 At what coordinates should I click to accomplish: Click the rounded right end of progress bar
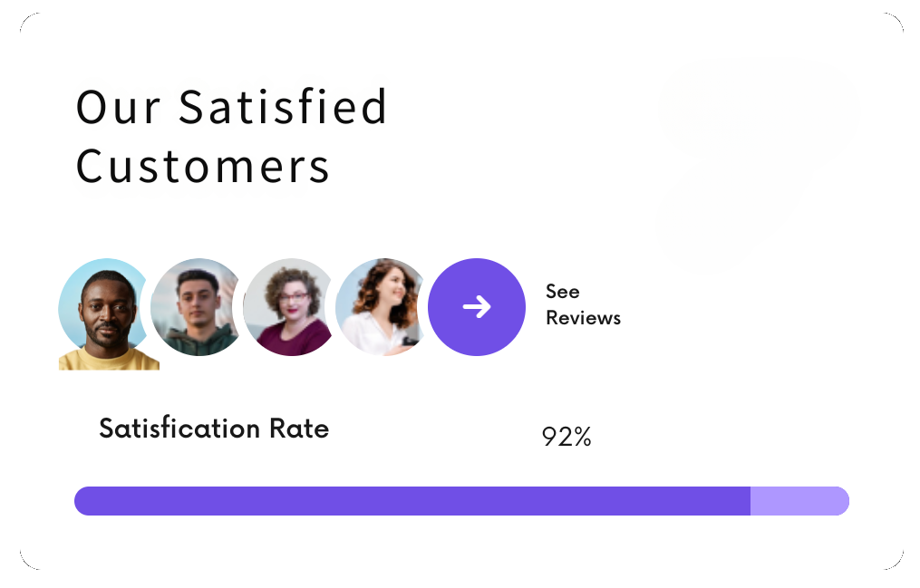coord(840,501)
